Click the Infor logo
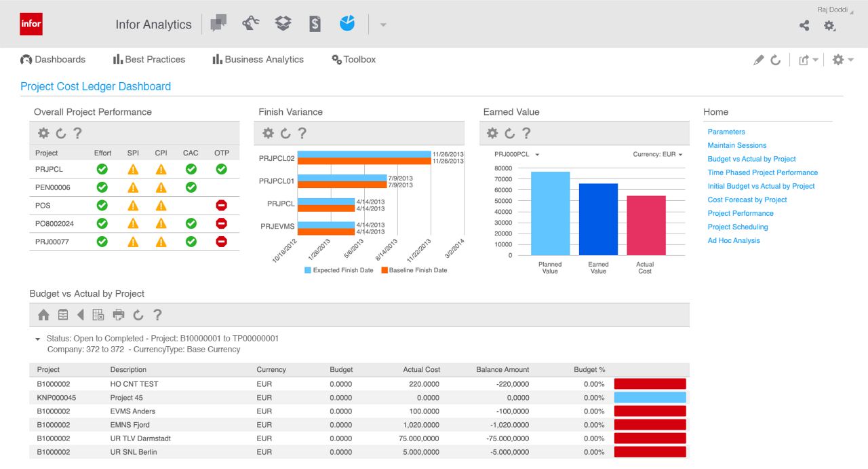The height and width of the screenshot is (469, 868). tap(31, 24)
